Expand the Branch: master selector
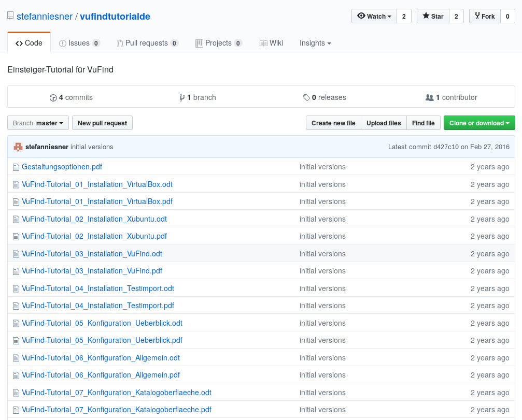The width and height of the screenshot is (522, 420). tap(38, 123)
